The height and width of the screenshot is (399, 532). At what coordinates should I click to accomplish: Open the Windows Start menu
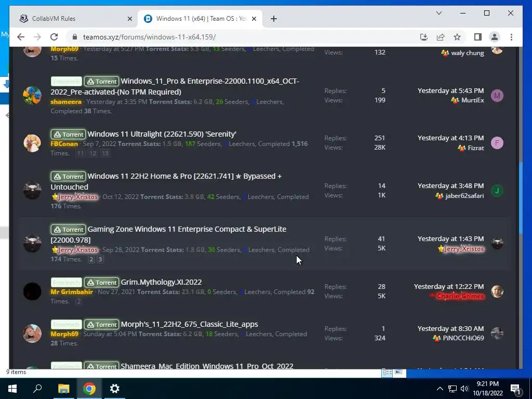point(12,389)
